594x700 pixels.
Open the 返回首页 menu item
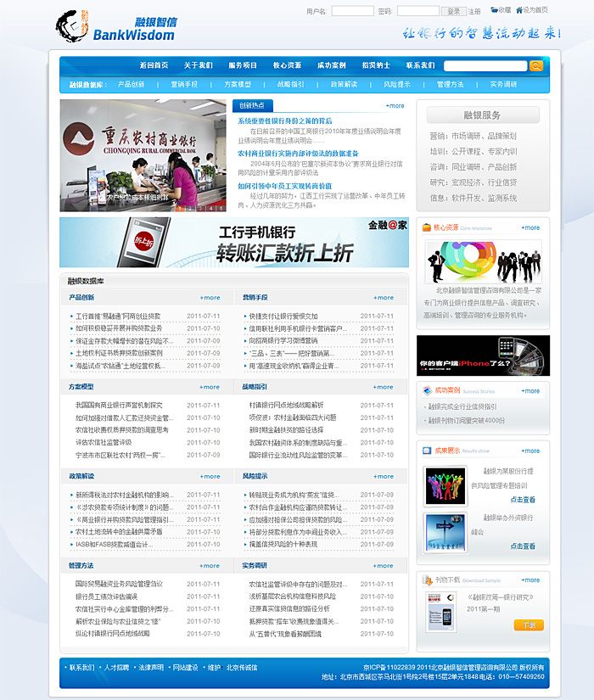point(154,65)
